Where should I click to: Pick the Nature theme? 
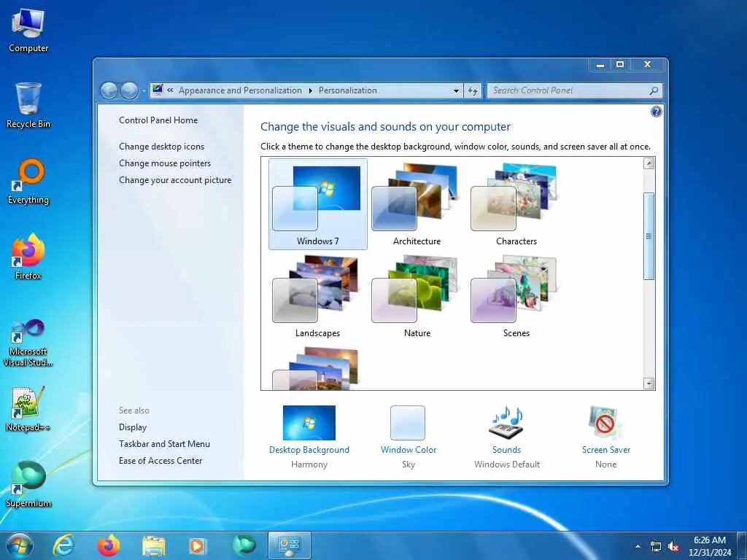pos(417,296)
